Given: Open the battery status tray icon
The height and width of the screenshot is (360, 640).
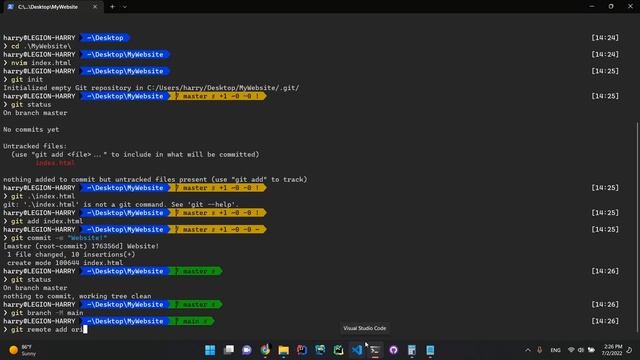Looking at the screenshot, I should (591, 350).
